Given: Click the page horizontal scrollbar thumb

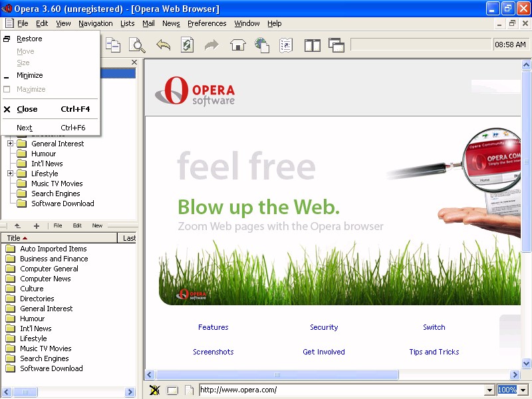Looking at the screenshot, I should click(x=277, y=374).
